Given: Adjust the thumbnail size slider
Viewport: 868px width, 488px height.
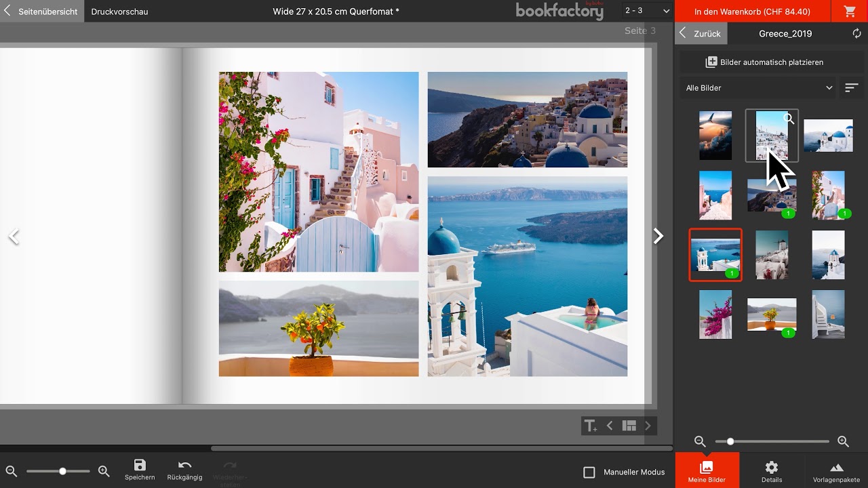Looking at the screenshot, I should click(x=772, y=441).
